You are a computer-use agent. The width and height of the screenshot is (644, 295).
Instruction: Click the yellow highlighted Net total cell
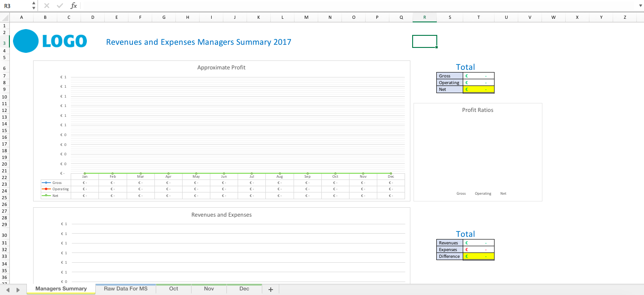pos(478,89)
